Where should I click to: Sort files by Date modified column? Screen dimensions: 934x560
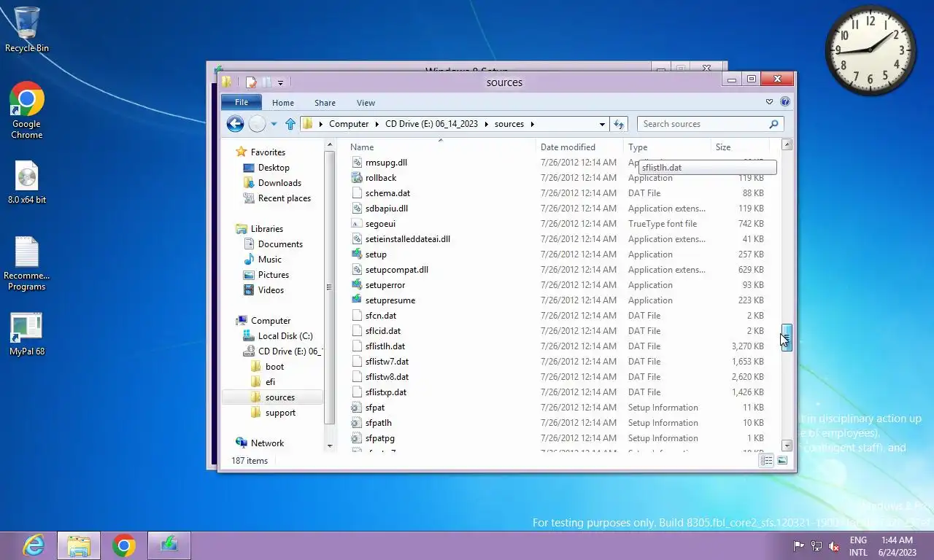coord(568,147)
